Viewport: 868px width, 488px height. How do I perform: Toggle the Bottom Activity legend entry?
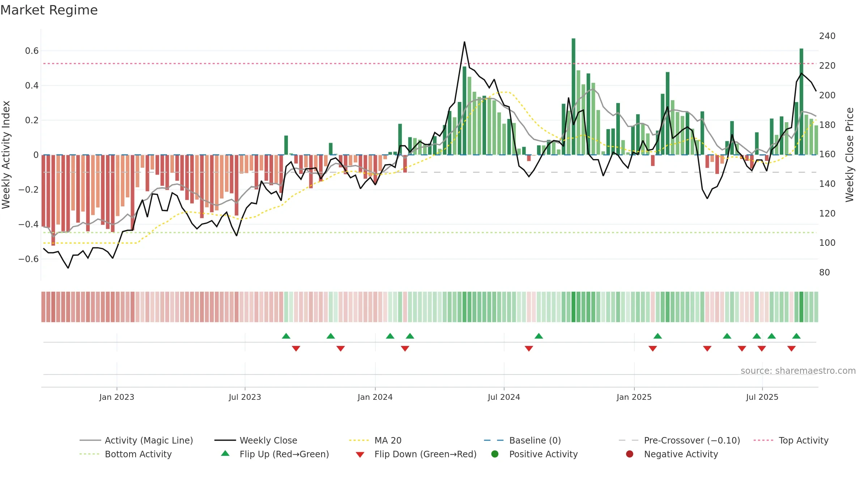click(125, 454)
